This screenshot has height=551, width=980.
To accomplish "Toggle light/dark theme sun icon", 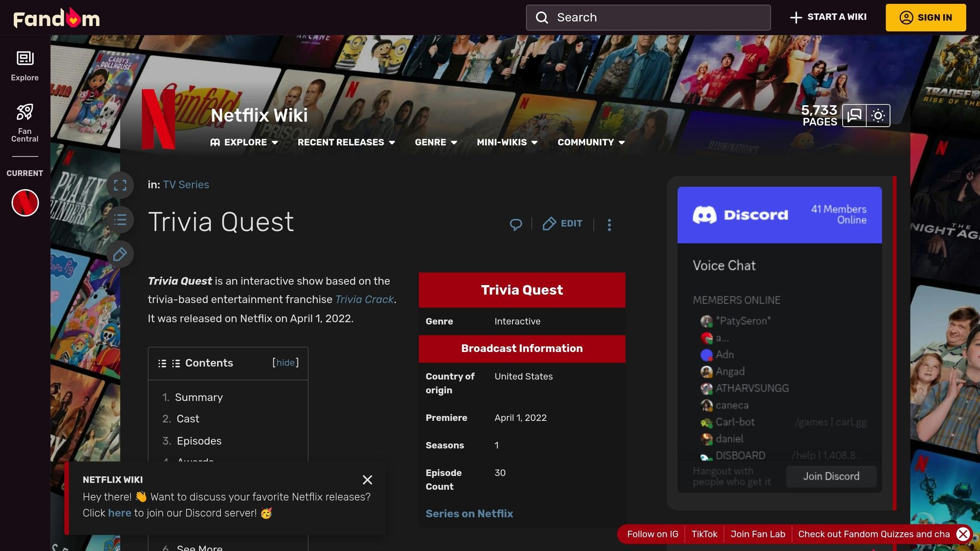I will point(878,115).
